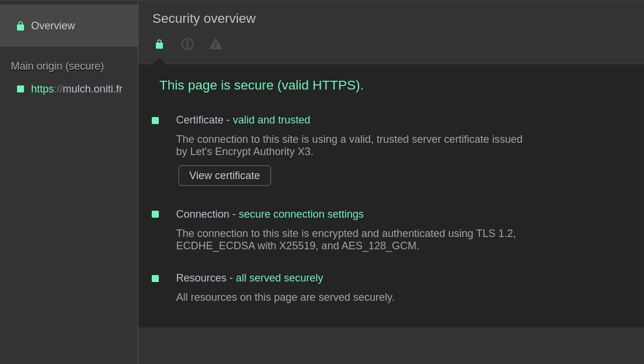Click the "all served securely" status text

coord(280,278)
